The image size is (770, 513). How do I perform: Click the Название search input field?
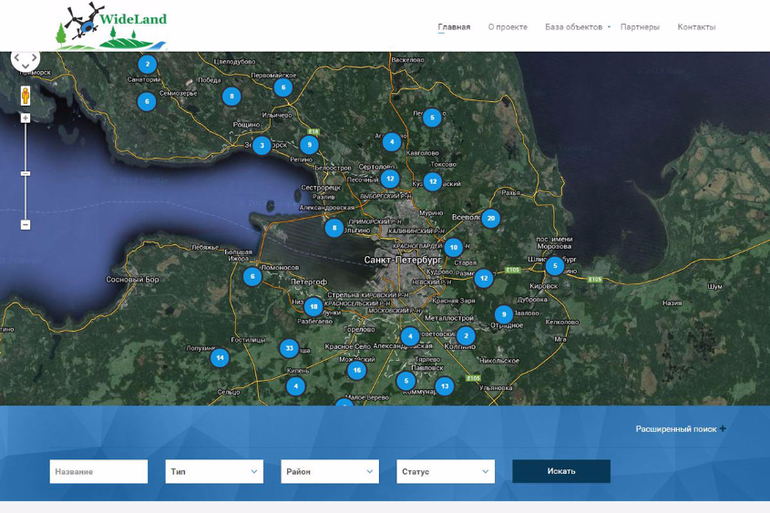coord(99,471)
